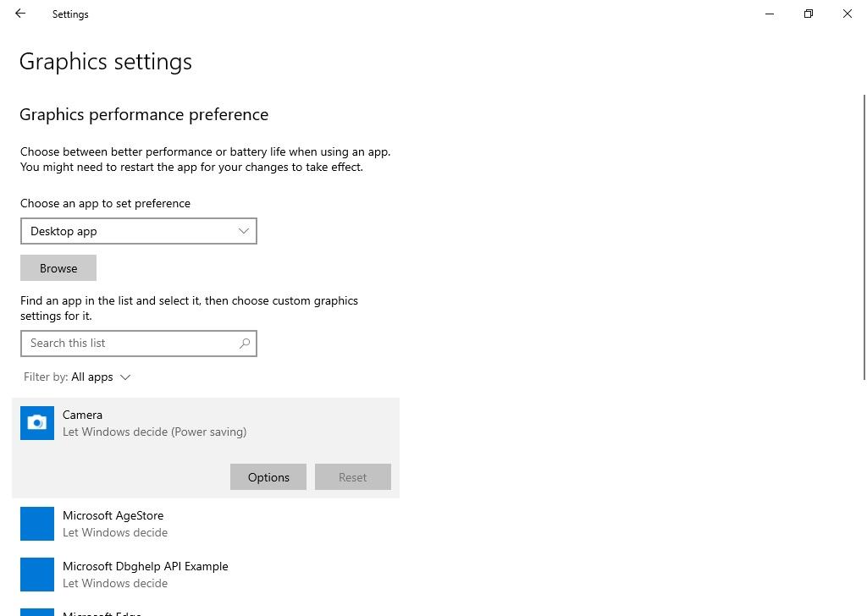Open Options for the Camera app
Screen dimensions: 867x616
point(268,476)
